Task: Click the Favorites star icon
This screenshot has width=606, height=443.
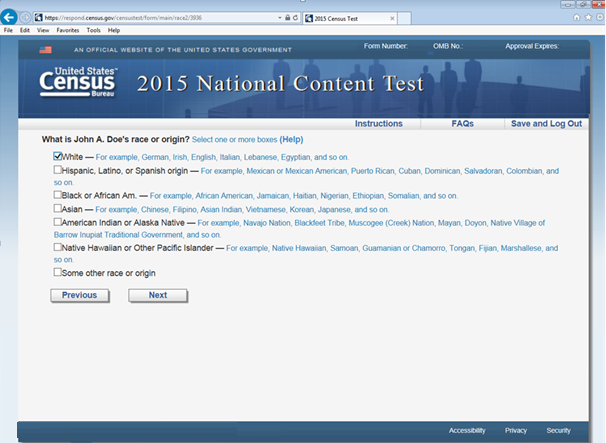Action: 588,17
